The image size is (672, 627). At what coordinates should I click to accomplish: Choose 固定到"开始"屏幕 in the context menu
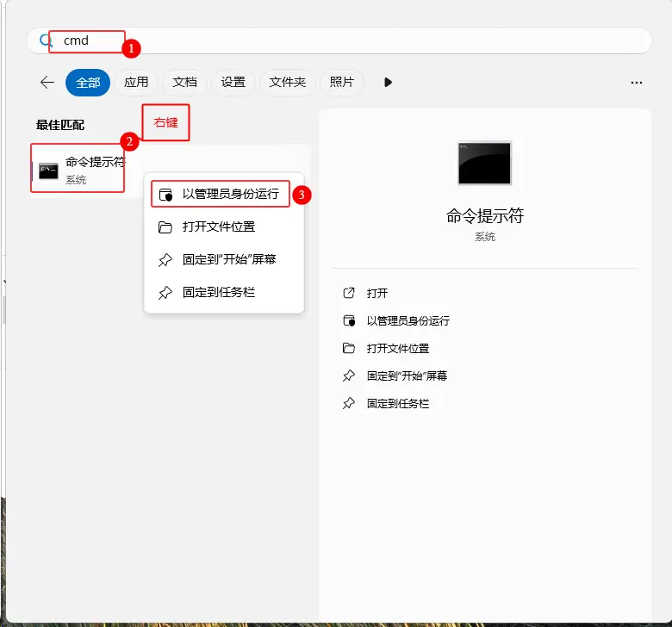[229, 259]
